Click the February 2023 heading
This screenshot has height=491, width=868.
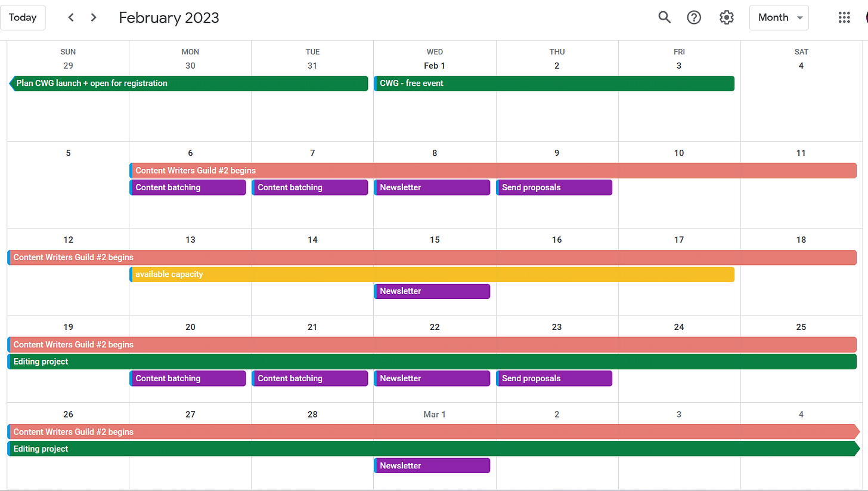tap(169, 17)
